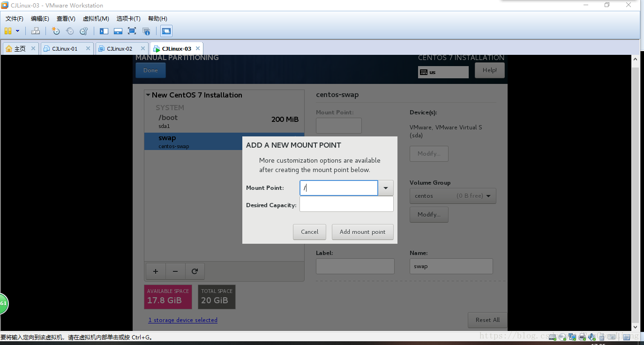Image resolution: width=644 pixels, height=345 pixels.
Task: Click the revert to snapshot icon
Action: (70, 31)
